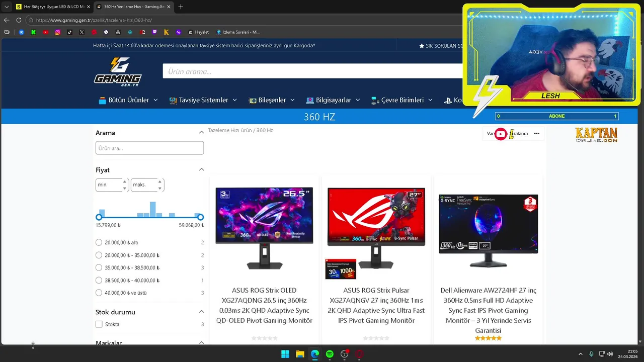
Task: Open the yellow K bookmark icon
Action: pos(167,32)
